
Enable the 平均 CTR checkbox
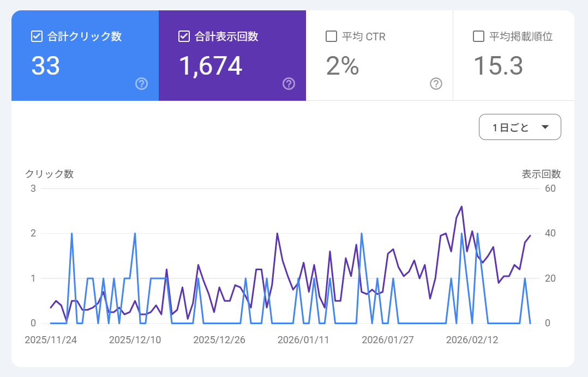(331, 37)
